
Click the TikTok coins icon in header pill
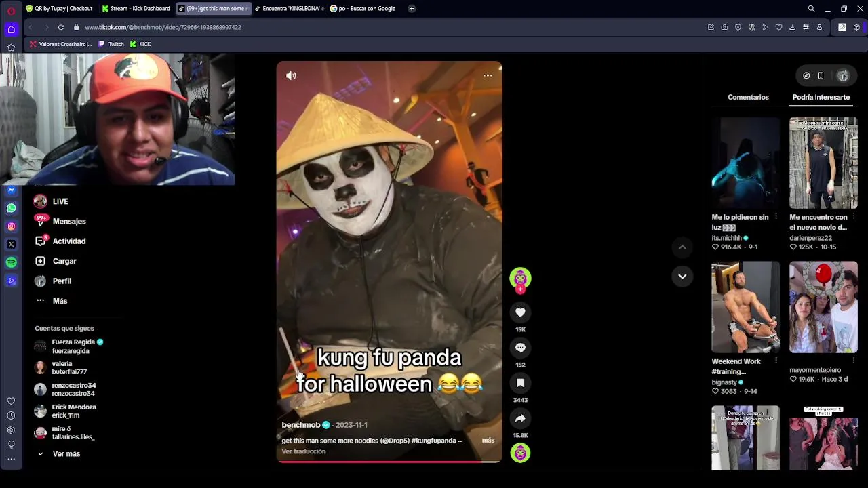click(x=806, y=76)
